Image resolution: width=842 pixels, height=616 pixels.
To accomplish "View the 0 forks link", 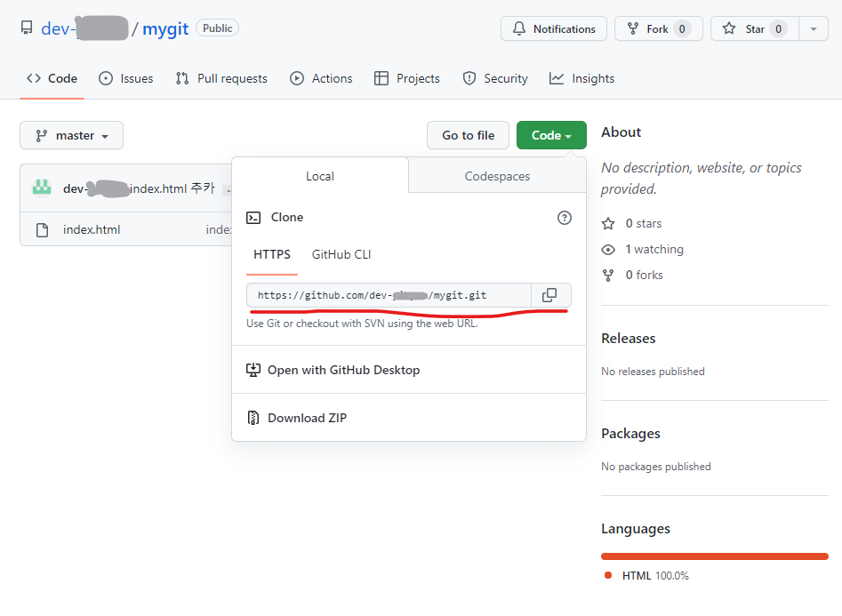I will pos(644,275).
